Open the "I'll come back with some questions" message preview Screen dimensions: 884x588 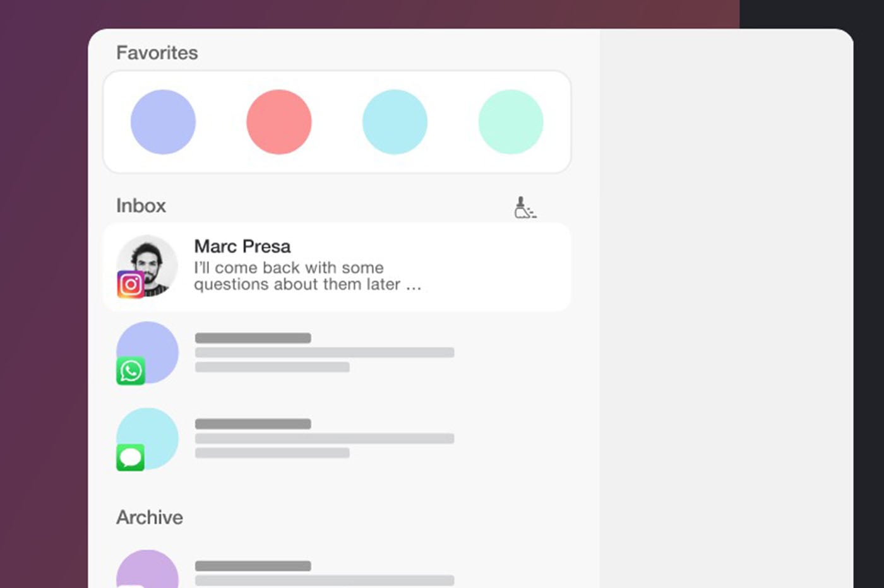point(308,276)
